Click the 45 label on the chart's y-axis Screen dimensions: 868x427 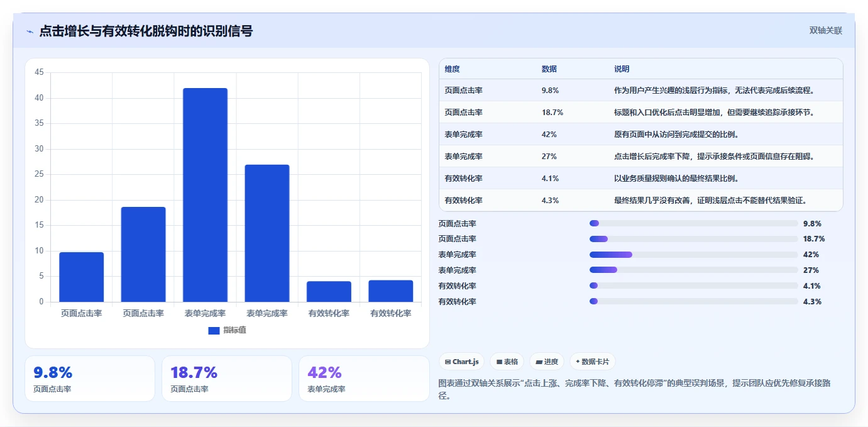[x=40, y=73]
